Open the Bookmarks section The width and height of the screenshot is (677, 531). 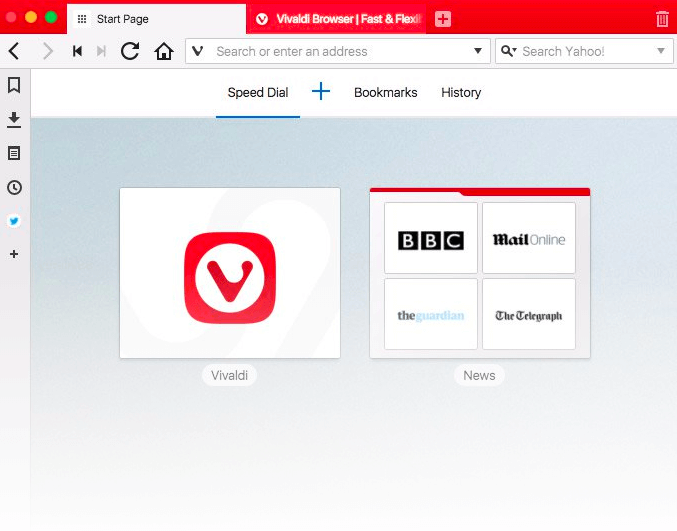tap(386, 92)
